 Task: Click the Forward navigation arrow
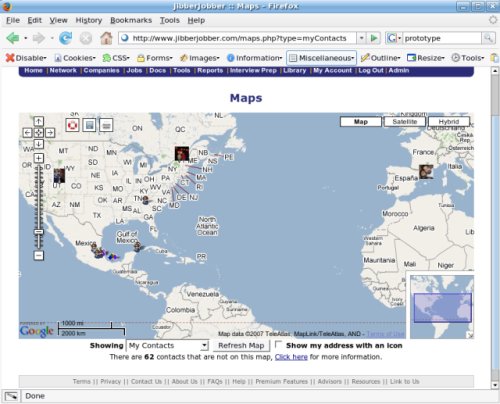39,38
